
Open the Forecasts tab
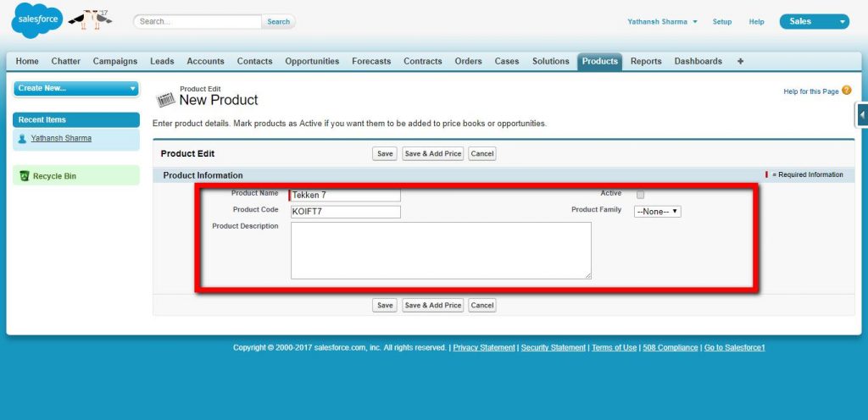pos(371,61)
